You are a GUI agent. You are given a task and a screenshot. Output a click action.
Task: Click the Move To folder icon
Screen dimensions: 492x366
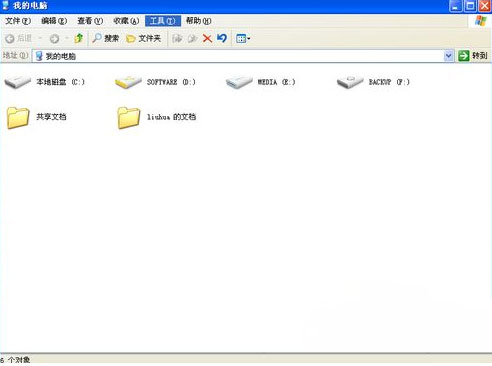tap(177, 38)
